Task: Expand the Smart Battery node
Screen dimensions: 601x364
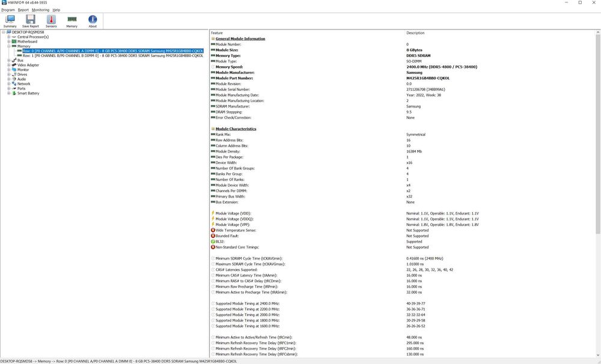Action: 9,94
